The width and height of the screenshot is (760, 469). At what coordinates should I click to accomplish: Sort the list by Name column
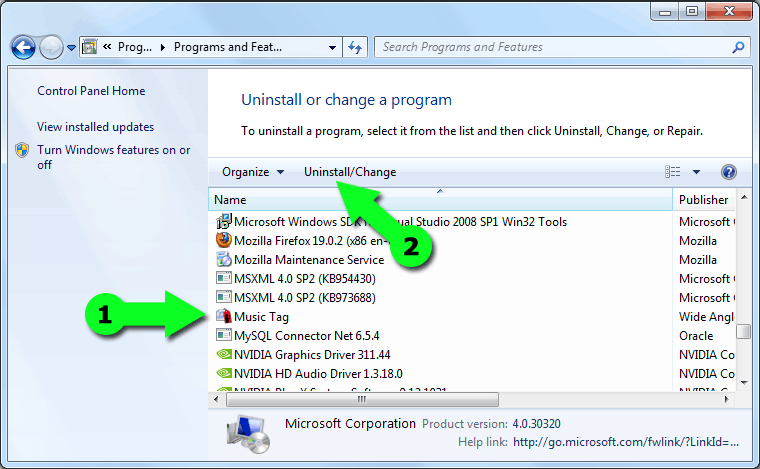pyautogui.click(x=440, y=200)
